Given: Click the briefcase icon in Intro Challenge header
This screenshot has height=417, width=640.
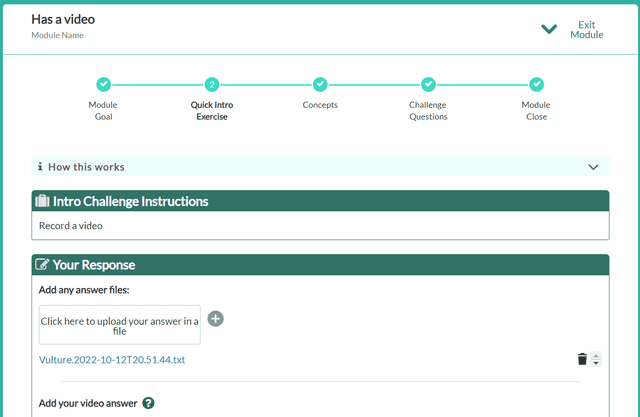Looking at the screenshot, I should coord(42,201).
